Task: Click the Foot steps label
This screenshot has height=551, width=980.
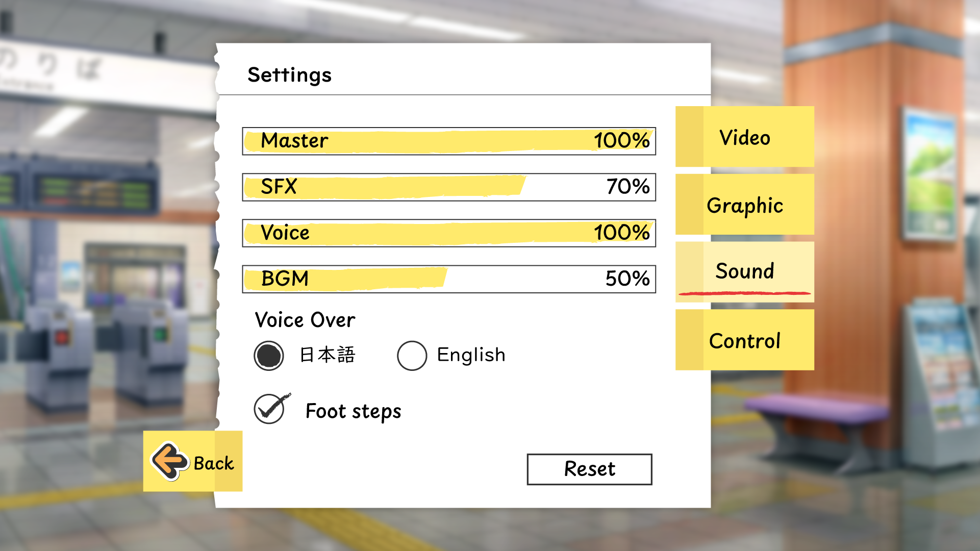Action: [x=353, y=411]
